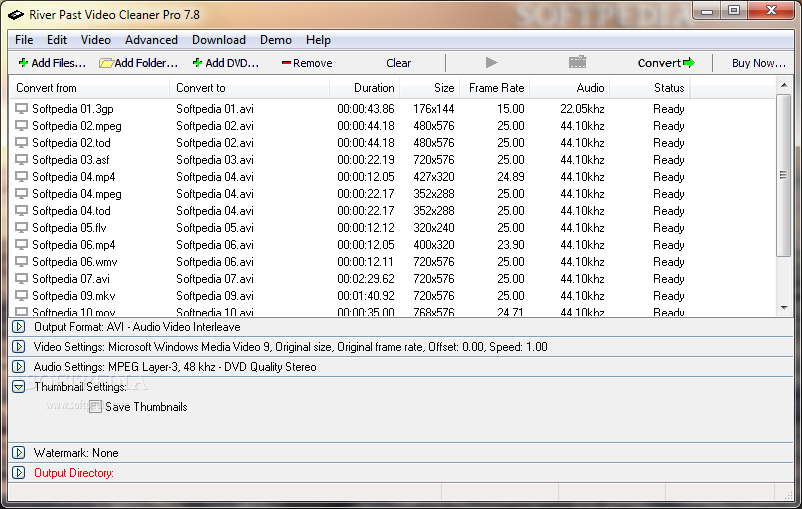Click the file list scrollbar thumb

coord(783,175)
